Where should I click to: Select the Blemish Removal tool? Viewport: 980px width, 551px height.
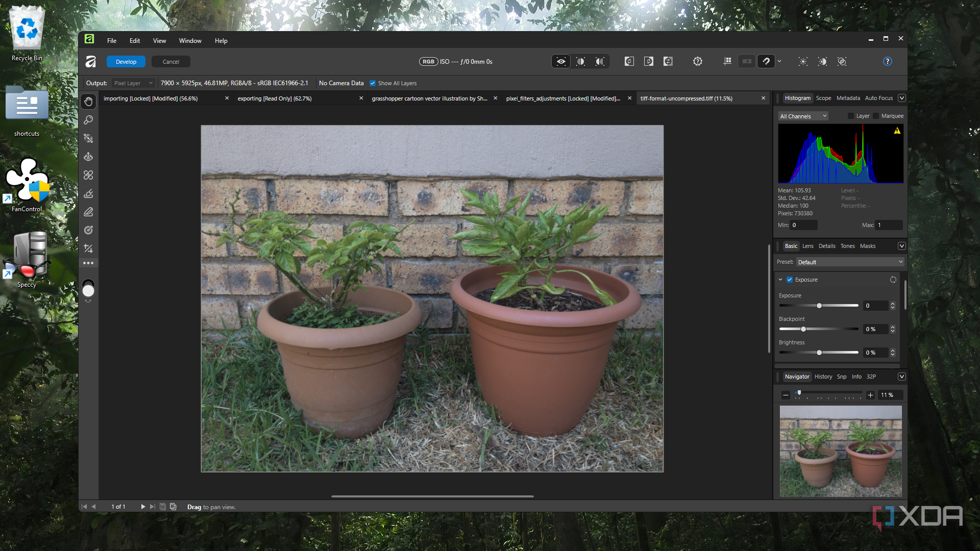(x=88, y=175)
